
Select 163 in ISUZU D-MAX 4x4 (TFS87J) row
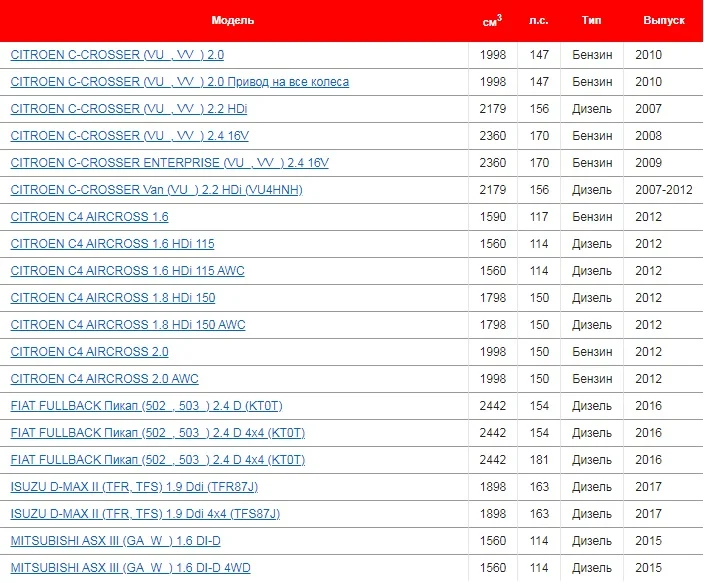(539, 513)
